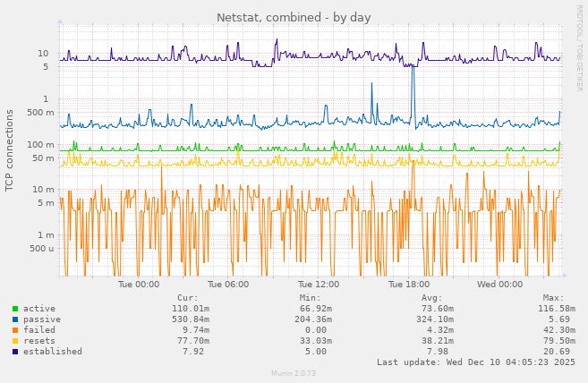The image size is (588, 383).
Task: Click failed average value 4.32m
Action: (440, 329)
